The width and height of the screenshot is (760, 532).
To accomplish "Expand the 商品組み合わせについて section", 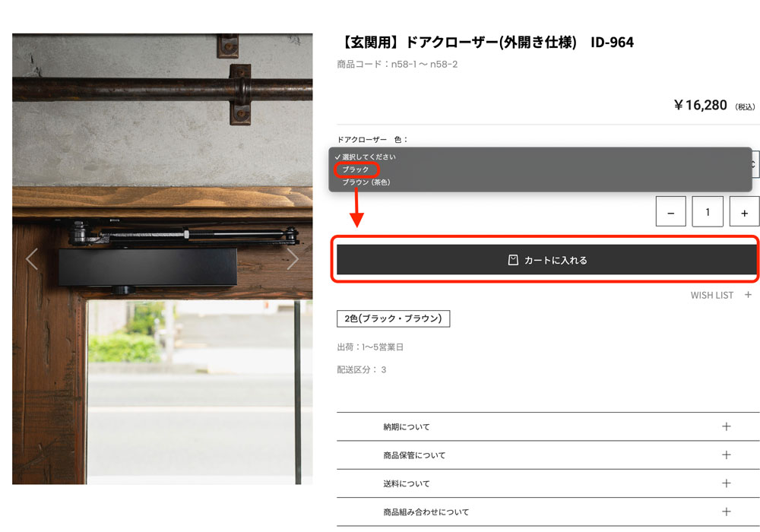I will (x=548, y=511).
